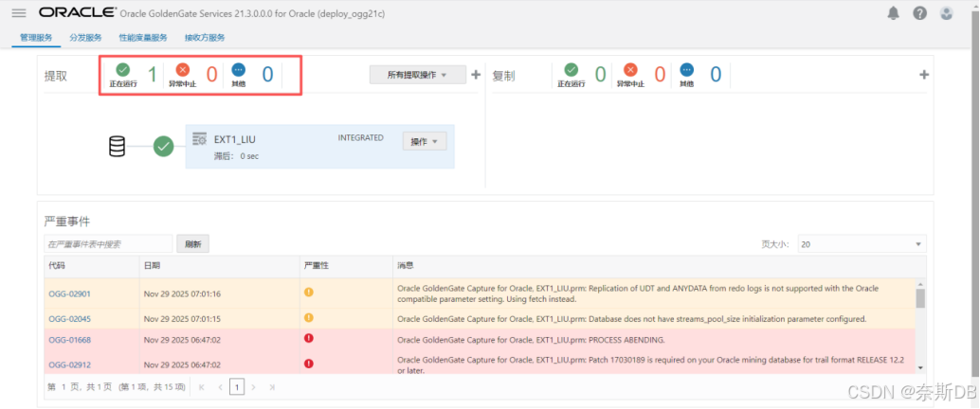Open the 操作 dropdown for EXT1_LIU
This screenshot has height=409, width=980.
[424, 142]
